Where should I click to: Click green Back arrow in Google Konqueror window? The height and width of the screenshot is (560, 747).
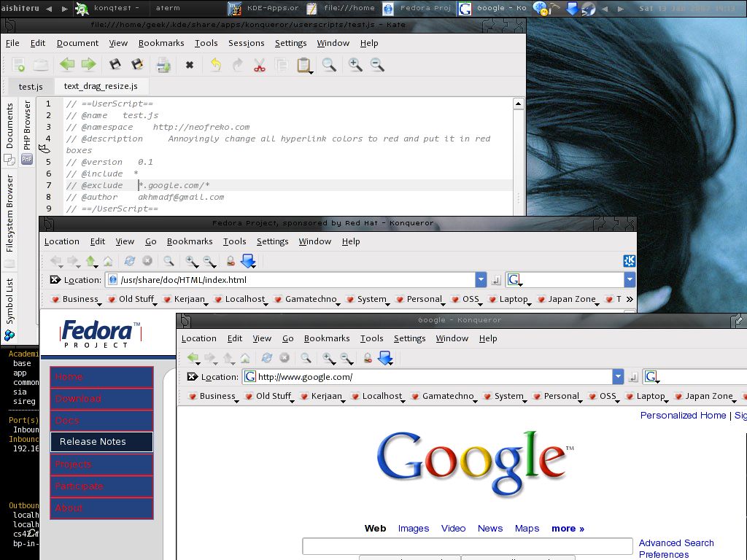pyautogui.click(x=193, y=357)
